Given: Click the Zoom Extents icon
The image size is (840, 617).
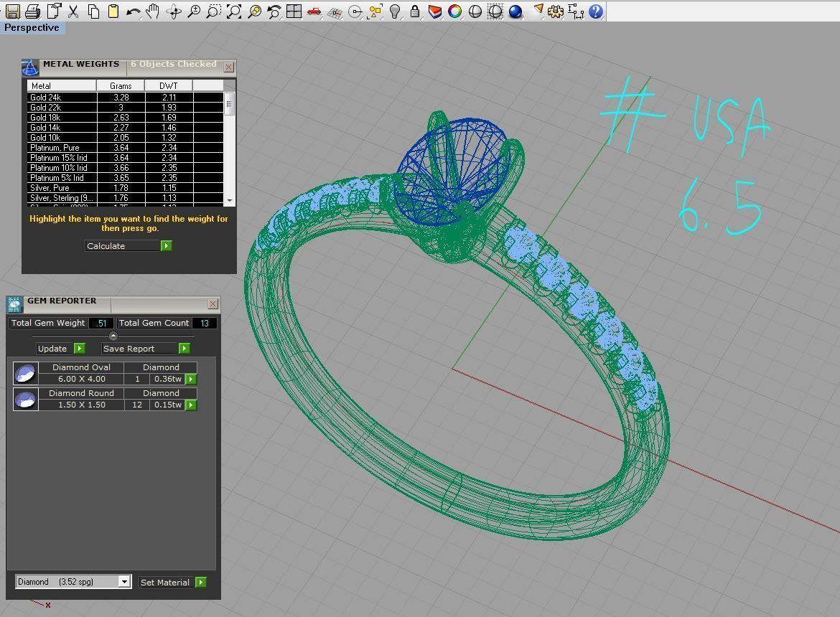Looking at the screenshot, I should click(x=234, y=11).
